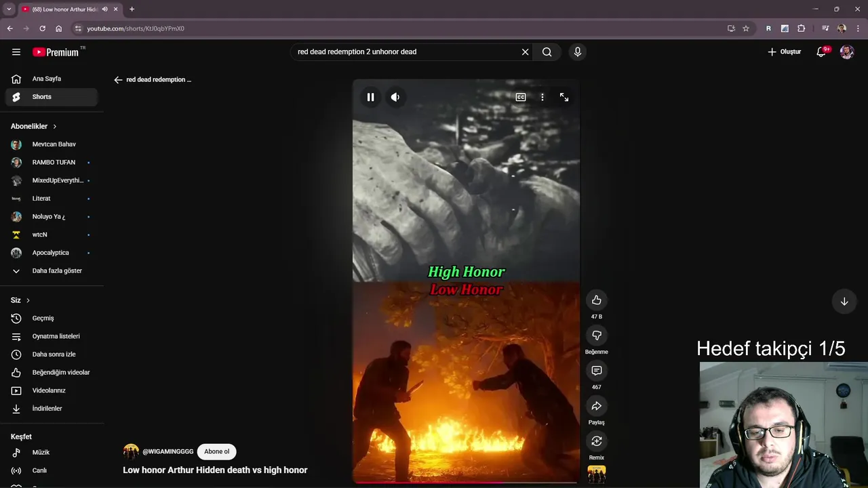Mute the Shorts video volume
This screenshot has height=488, width=868.
point(395,97)
